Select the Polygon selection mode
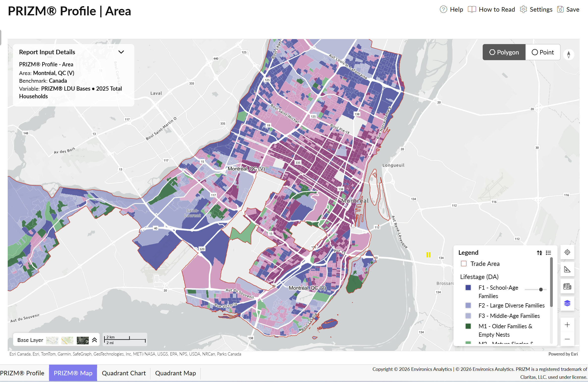 (504, 52)
